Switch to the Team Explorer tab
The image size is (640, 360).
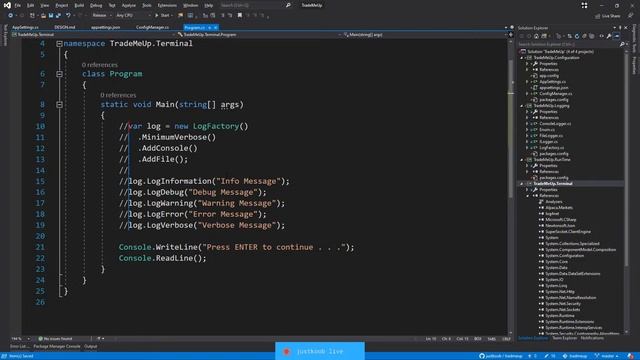point(564,338)
